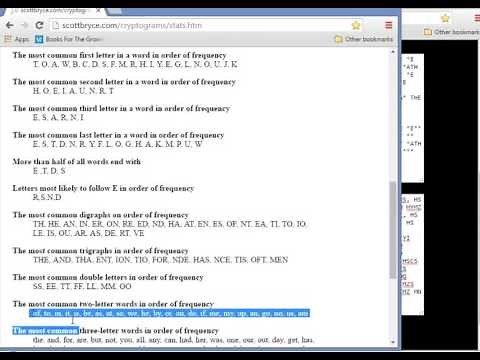Open the Books For The bookmark

68,39
